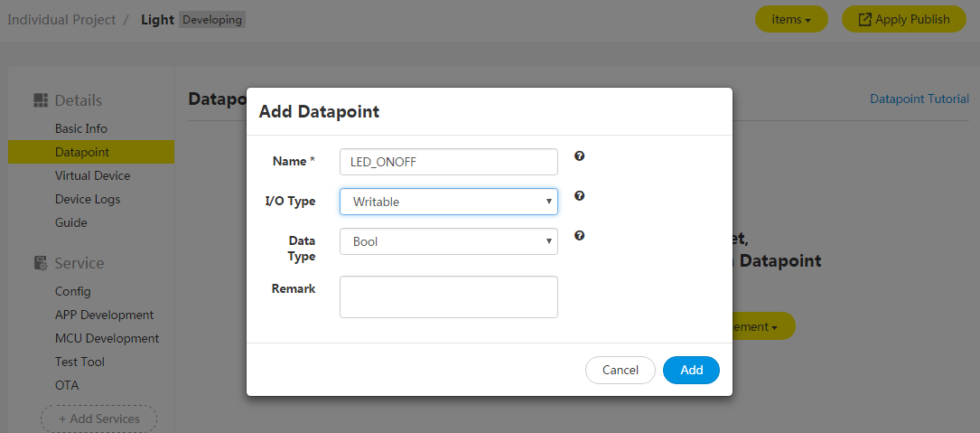The image size is (980, 433).
Task: Open Guide in sidebar
Action: [x=71, y=222]
